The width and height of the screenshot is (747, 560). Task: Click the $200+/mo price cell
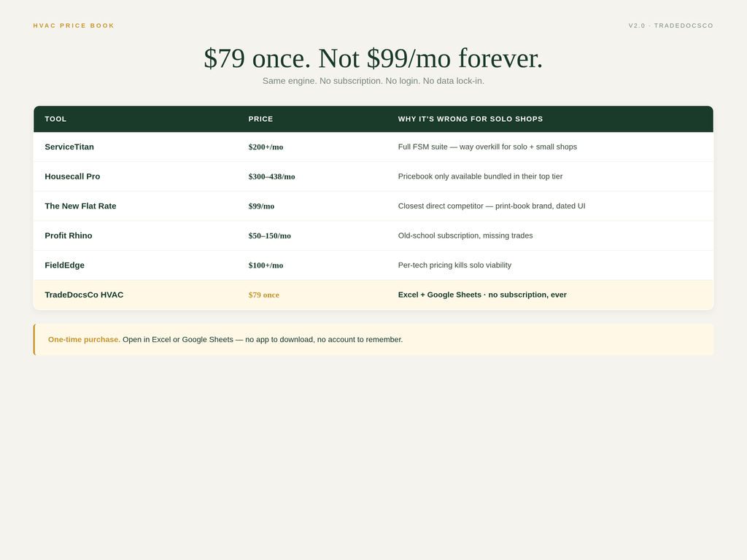coord(266,147)
